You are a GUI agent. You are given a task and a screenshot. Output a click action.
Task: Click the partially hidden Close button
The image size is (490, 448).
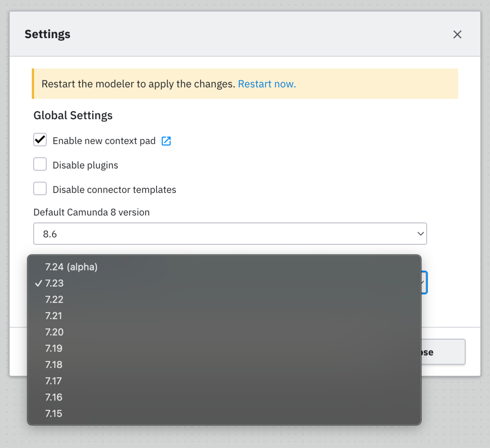[x=443, y=352]
